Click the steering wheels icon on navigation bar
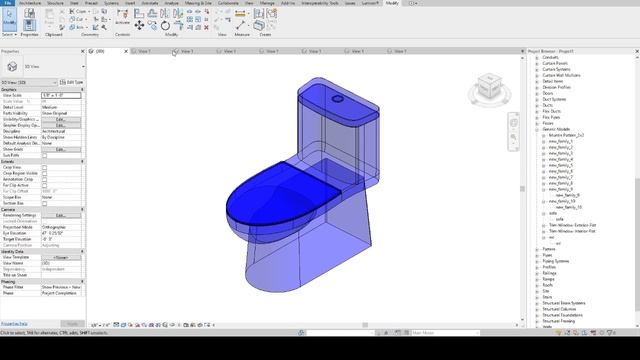Viewport: 640px width, 360px height. tap(513, 122)
